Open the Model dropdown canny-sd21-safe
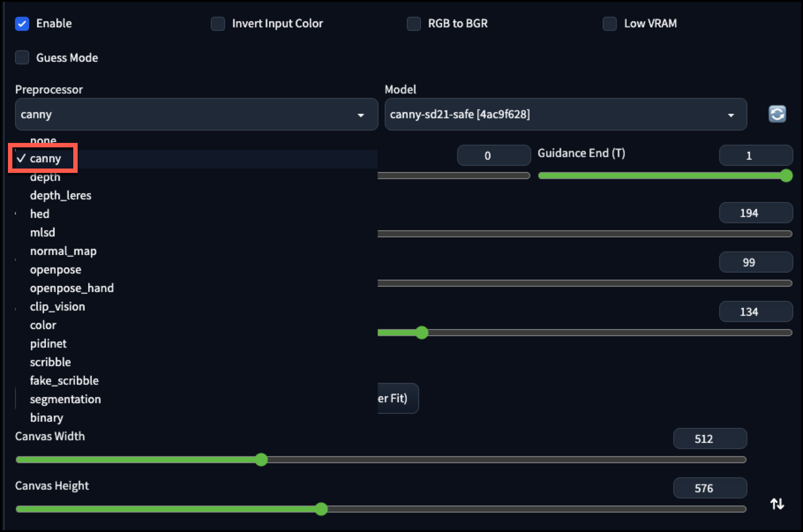 point(566,114)
